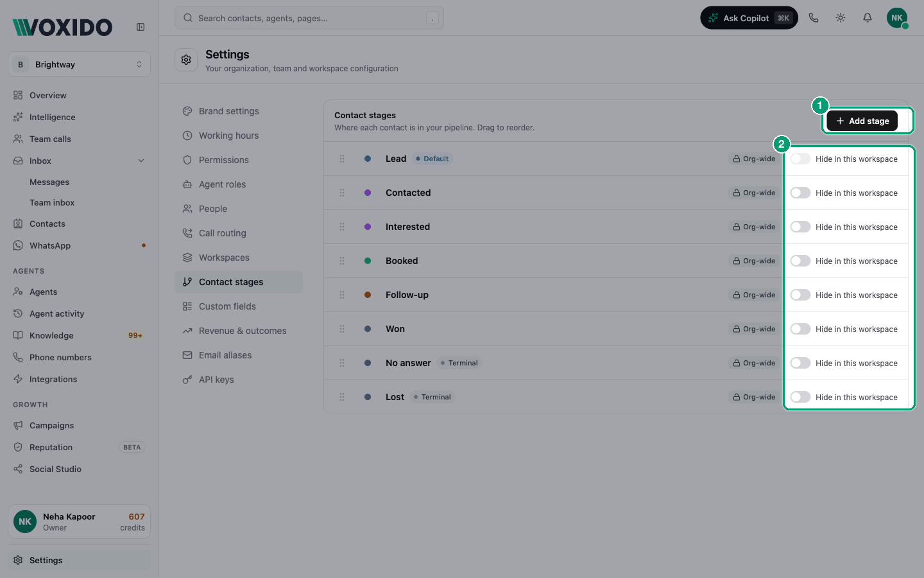Open Working hours settings
Screen dimensions: 924x578
tap(239, 136)
